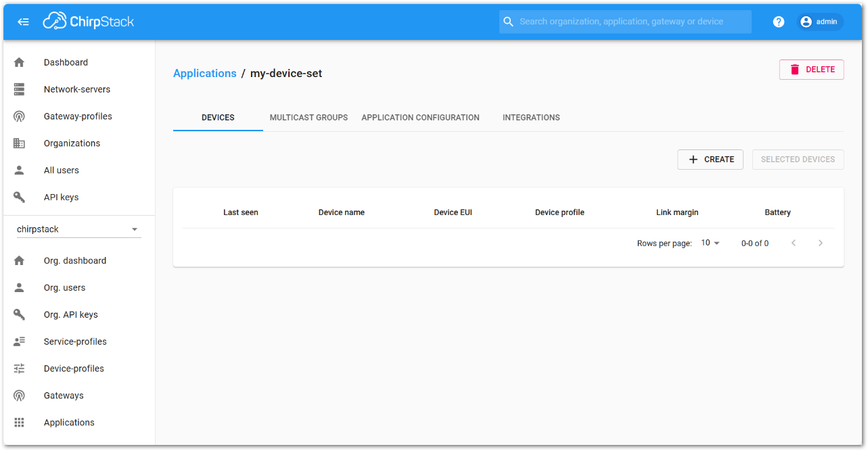Select the Integrations tab
Screen dimensions: 868x451
(x=531, y=118)
